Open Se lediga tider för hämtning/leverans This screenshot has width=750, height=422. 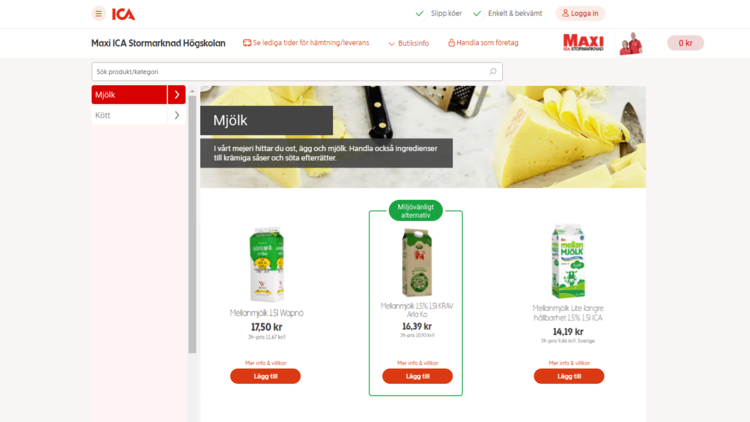point(306,43)
